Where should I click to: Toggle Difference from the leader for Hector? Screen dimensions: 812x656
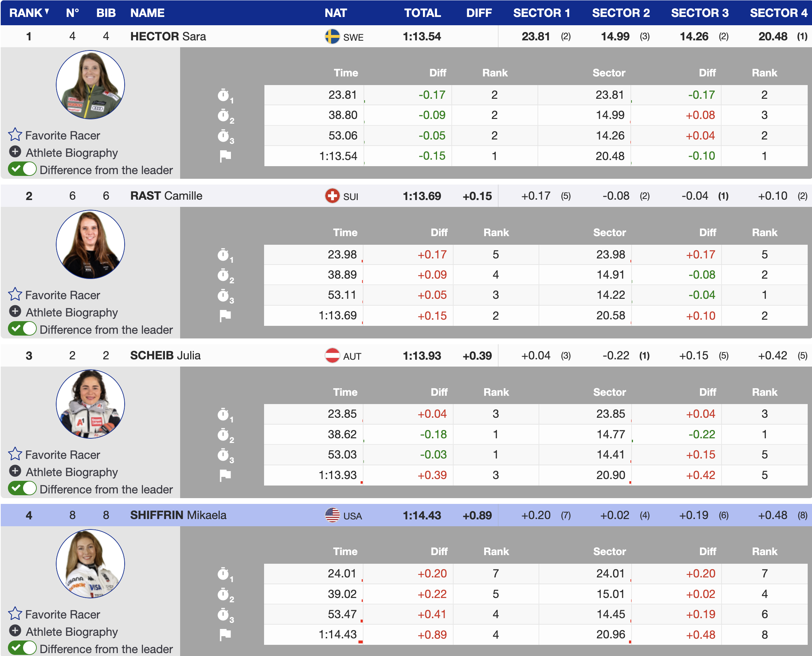[23, 169]
